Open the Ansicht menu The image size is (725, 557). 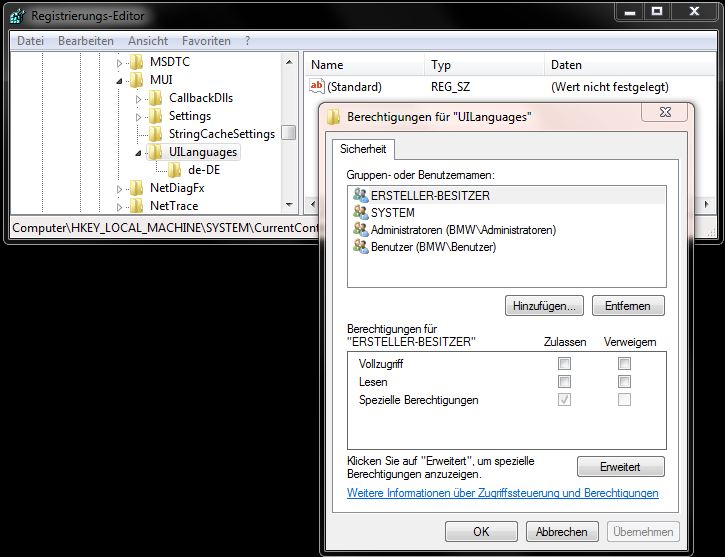pyautogui.click(x=148, y=41)
